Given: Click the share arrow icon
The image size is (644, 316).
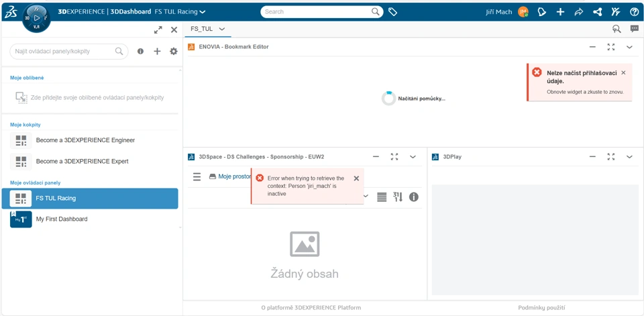Looking at the screenshot, I should (579, 12).
